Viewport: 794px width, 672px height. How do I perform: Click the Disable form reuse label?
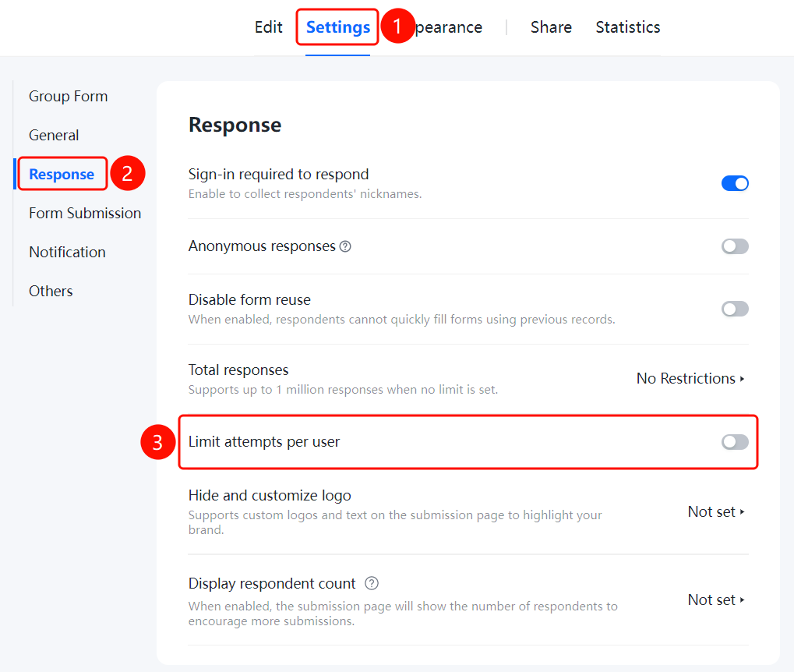coord(249,299)
